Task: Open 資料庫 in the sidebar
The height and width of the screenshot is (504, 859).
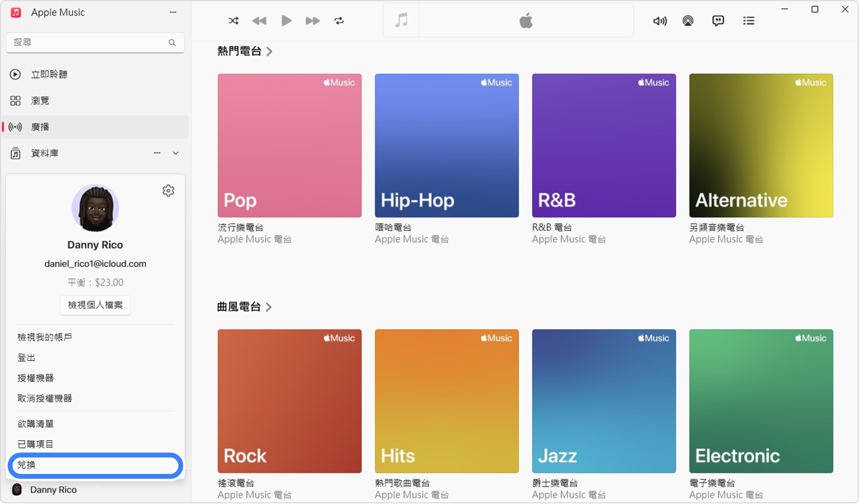Action: click(x=95, y=153)
